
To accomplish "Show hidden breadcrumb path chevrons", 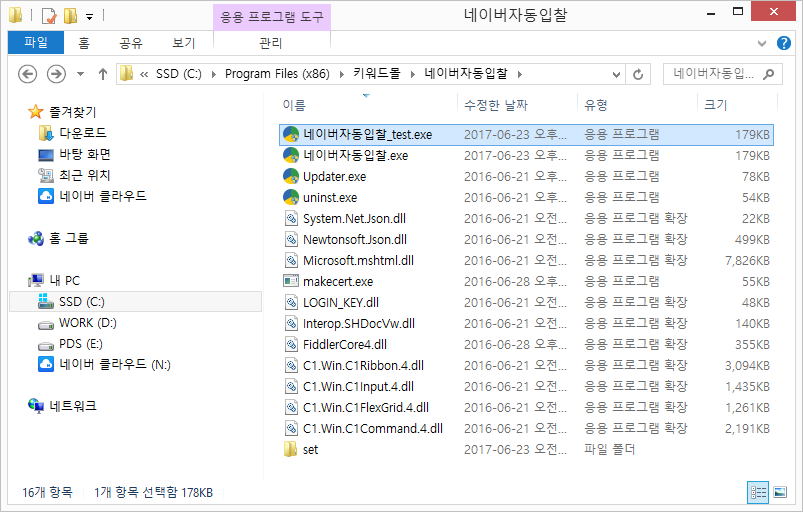I will (144, 74).
